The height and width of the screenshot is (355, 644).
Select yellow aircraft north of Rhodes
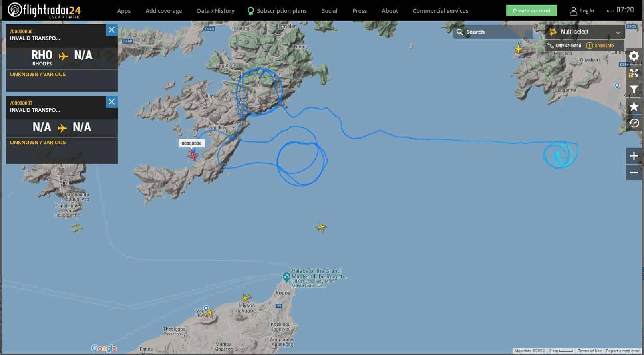point(321,228)
